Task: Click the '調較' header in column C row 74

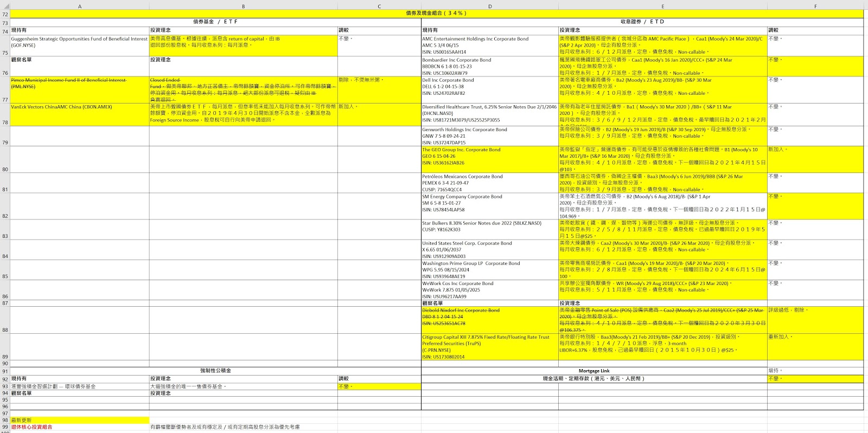Action: click(x=379, y=30)
